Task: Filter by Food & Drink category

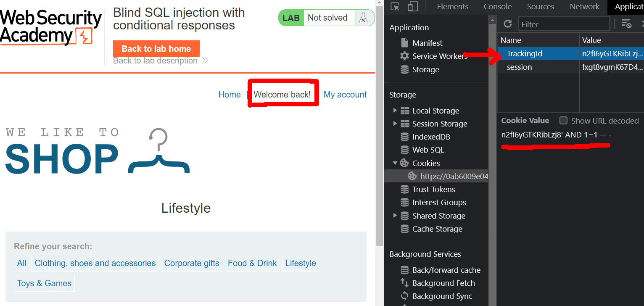Action: pyautogui.click(x=252, y=263)
